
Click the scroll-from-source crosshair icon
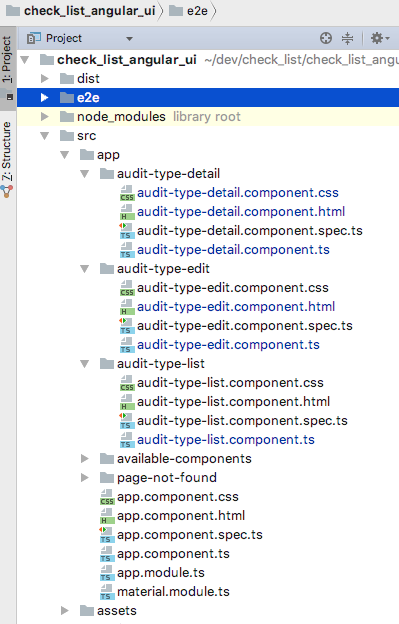326,38
